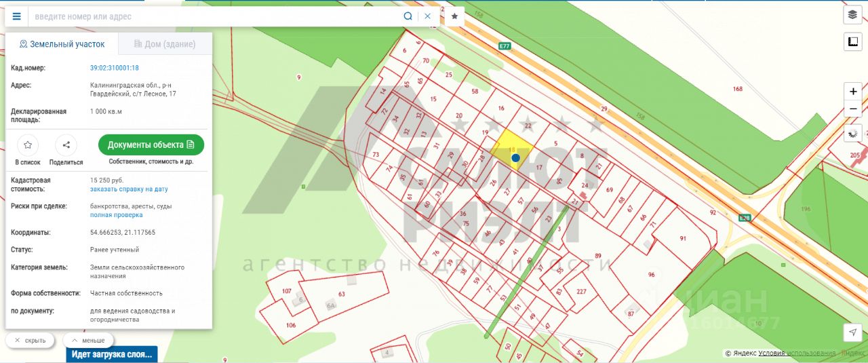Image resolution: width=868 pixels, height=363 pixels.
Task: Click банкротства, аресты, суды risk text
Action: [x=131, y=206]
